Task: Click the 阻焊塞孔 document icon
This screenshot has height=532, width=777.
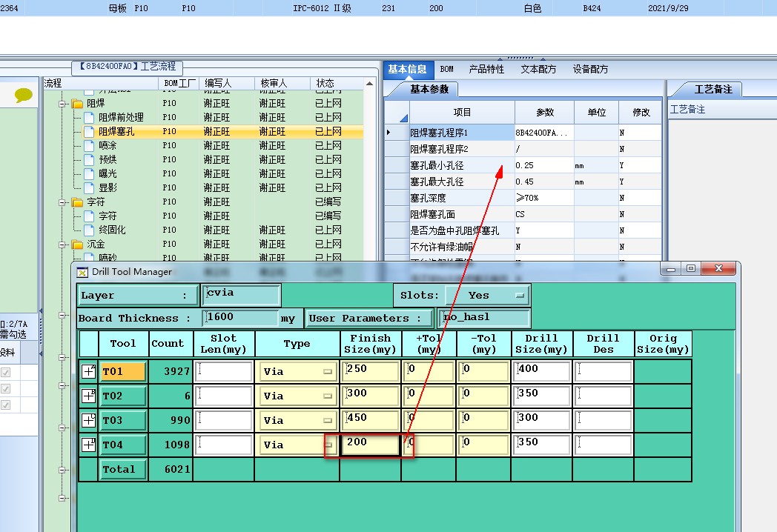Action: [89, 131]
